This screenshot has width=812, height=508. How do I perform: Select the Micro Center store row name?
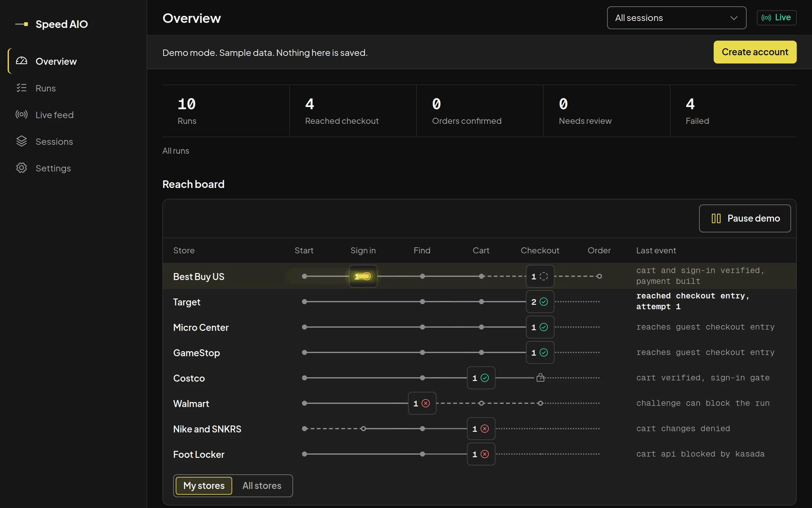201,327
